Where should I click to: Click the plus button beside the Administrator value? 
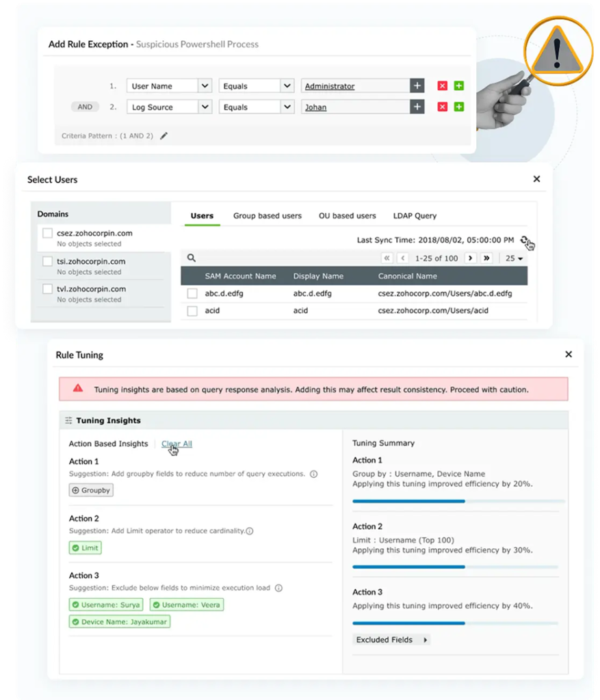pyautogui.click(x=417, y=86)
